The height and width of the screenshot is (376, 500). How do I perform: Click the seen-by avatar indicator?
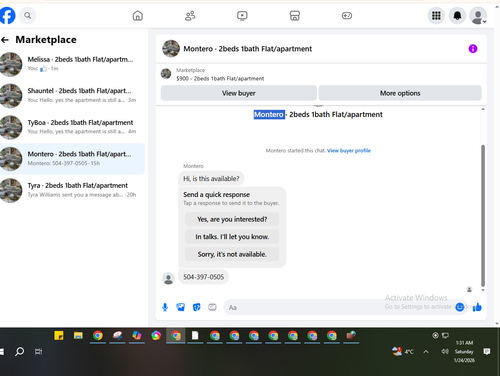[469, 290]
